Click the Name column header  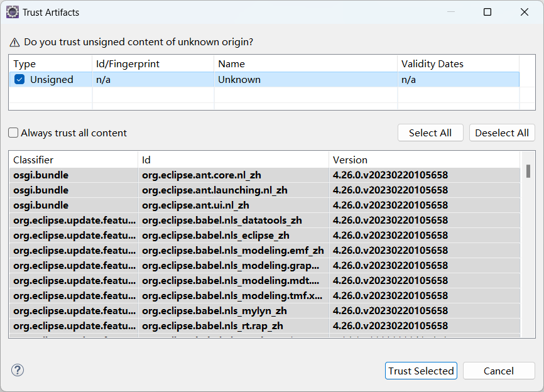click(x=306, y=64)
